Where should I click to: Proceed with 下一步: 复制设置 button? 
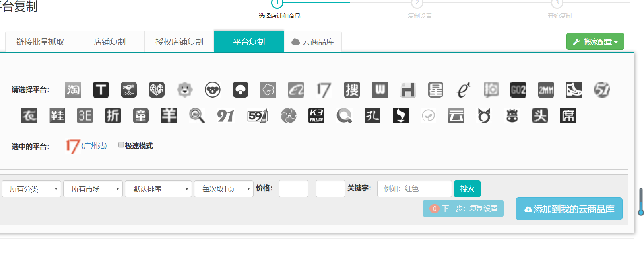click(463, 209)
